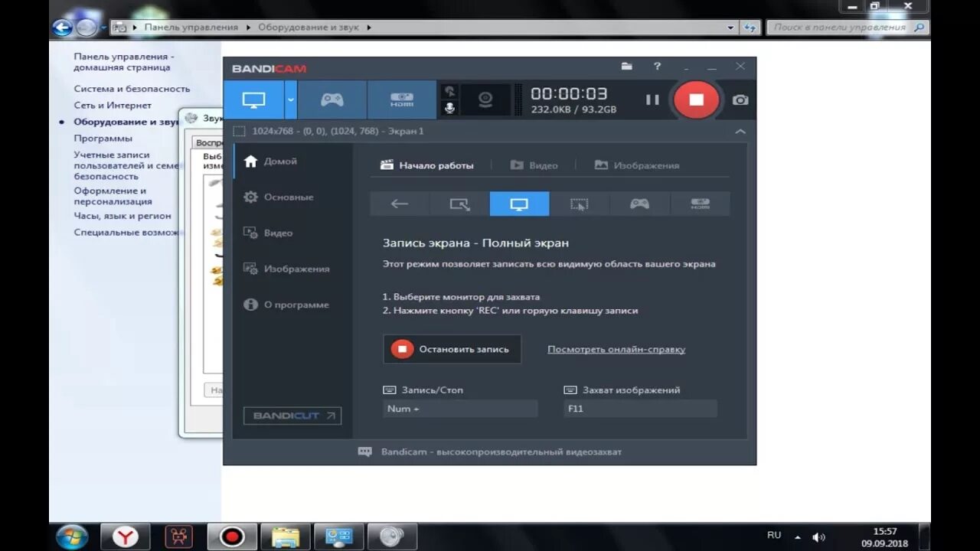Go back in Control Panel window
The height and width of the screenshot is (551, 980).
click(62, 28)
